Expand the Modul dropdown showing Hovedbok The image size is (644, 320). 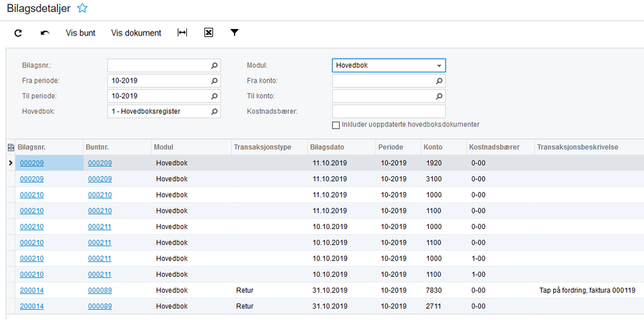pyautogui.click(x=439, y=66)
